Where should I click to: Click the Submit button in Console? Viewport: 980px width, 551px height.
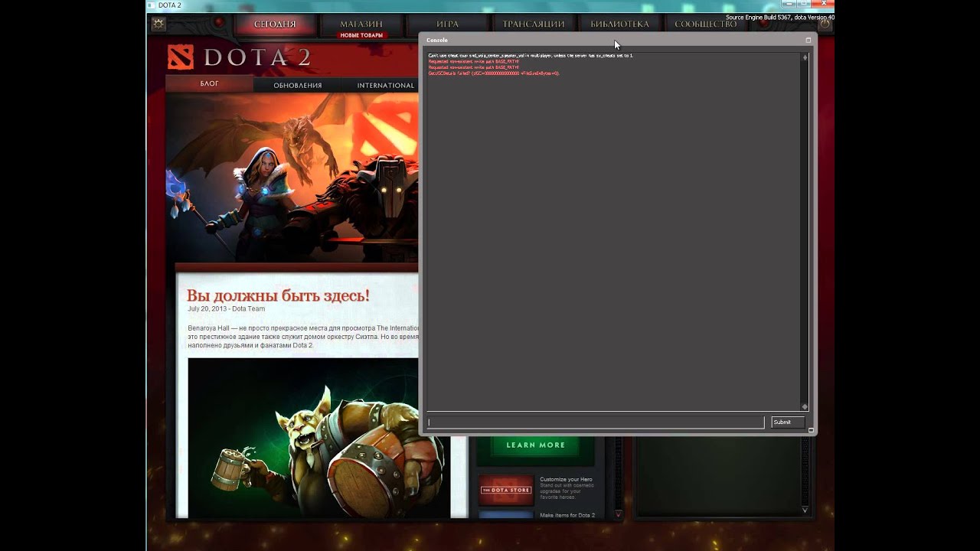click(x=787, y=422)
